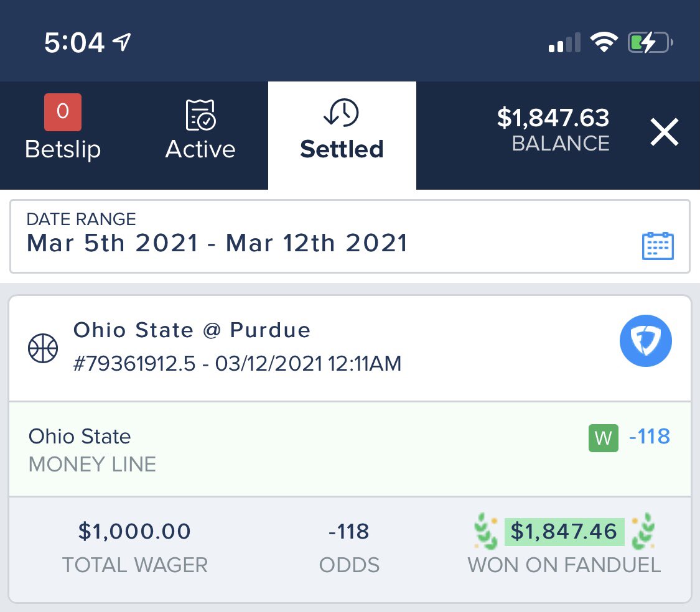Tap the red Betslip count badge

tap(63, 112)
